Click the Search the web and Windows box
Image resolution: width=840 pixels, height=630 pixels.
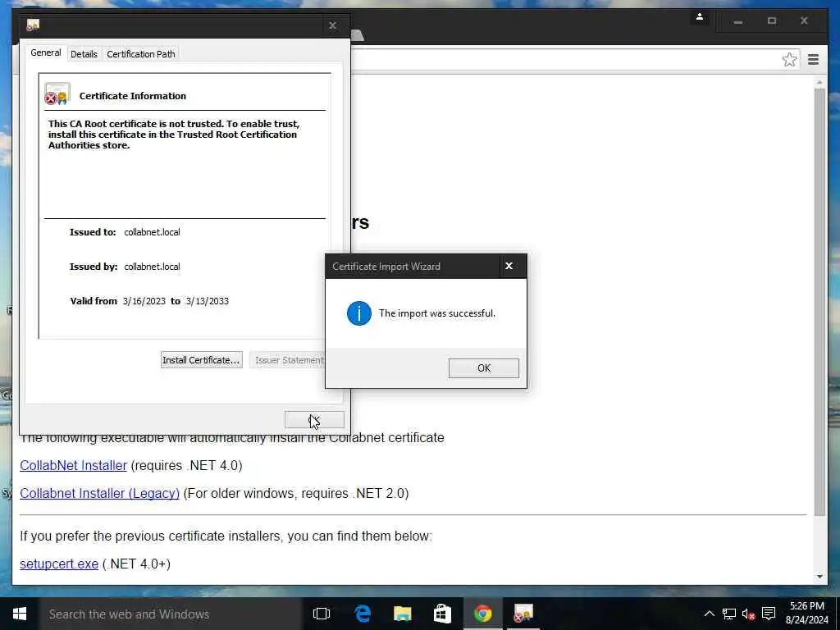click(171, 614)
